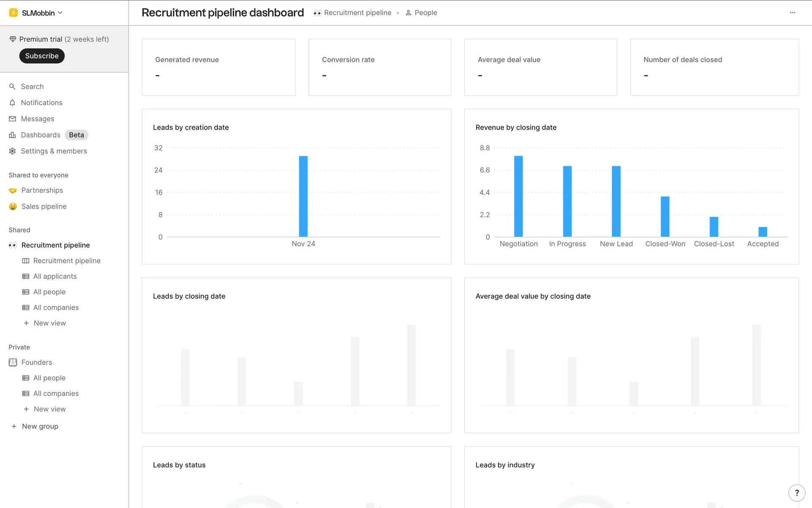The image size is (812, 508).
Task: Add New view under Recruitment pipeline
Action: point(49,323)
